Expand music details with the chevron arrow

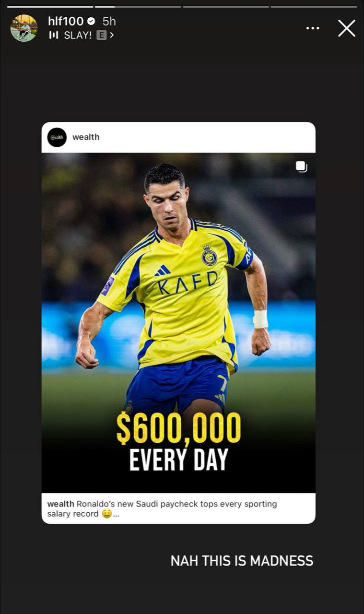(x=112, y=35)
